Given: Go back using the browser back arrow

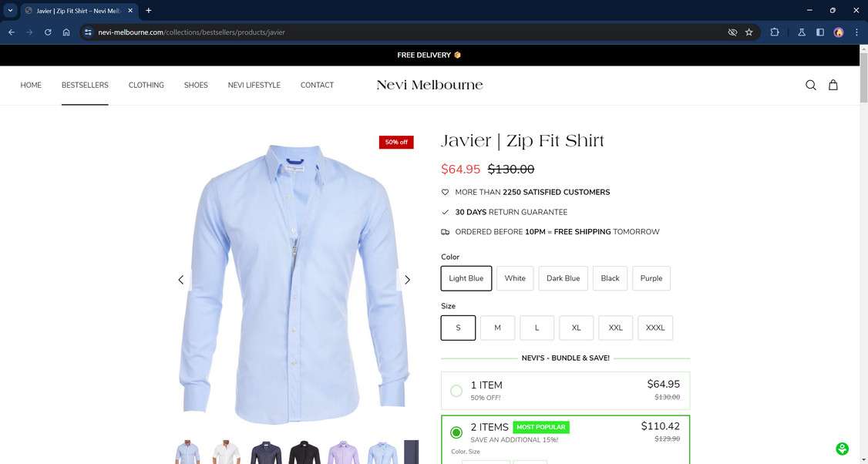Looking at the screenshot, I should tap(11, 32).
